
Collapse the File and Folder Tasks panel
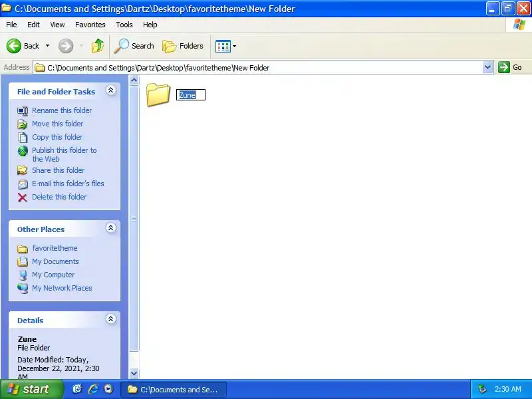point(110,90)
